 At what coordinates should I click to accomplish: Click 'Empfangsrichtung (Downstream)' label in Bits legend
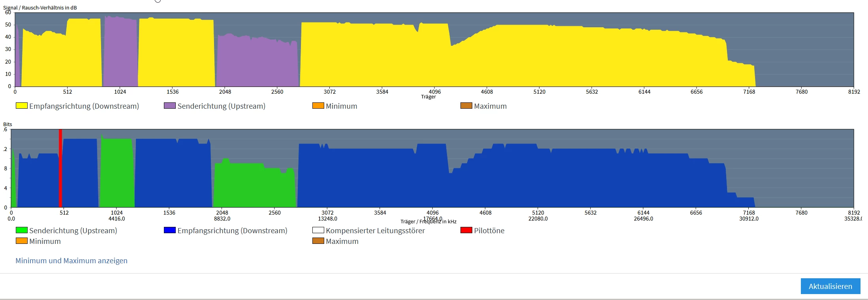click(x=233, y=230)
